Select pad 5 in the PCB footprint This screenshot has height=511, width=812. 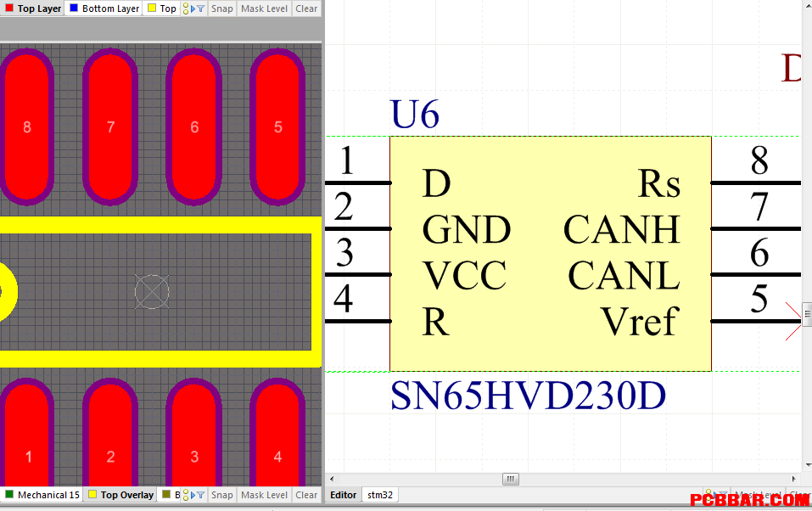pos(277,127)
